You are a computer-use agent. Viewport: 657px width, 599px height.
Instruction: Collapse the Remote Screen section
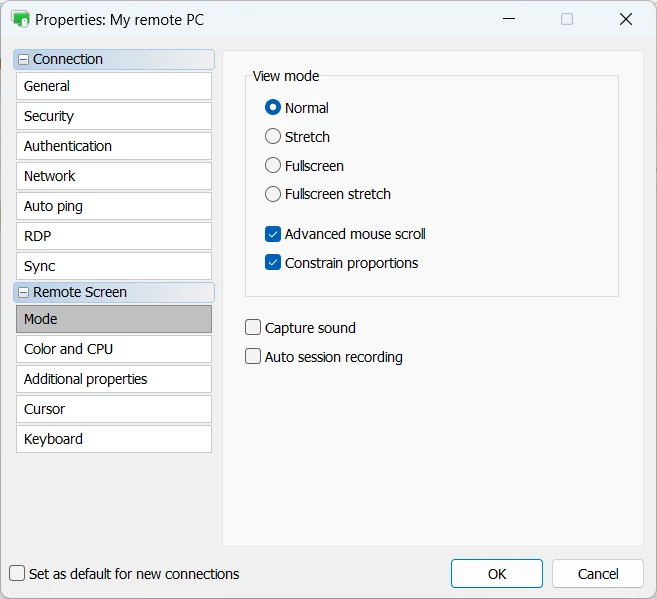pos(23,293)
